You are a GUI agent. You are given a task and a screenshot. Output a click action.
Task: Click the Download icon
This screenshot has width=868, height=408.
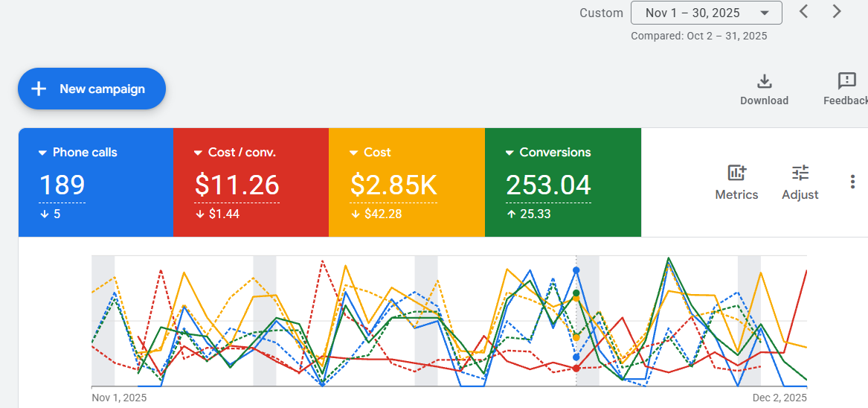pos(764,81)
